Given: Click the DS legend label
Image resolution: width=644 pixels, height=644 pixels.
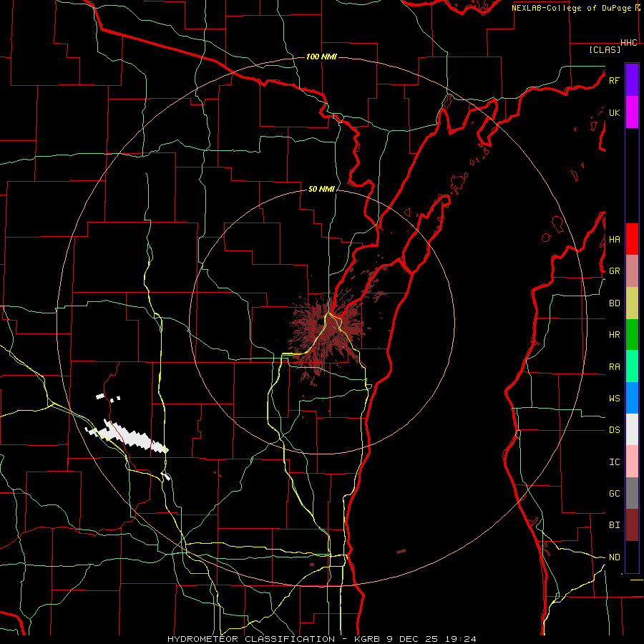Looking at the screenshot, I should point(614,430).
